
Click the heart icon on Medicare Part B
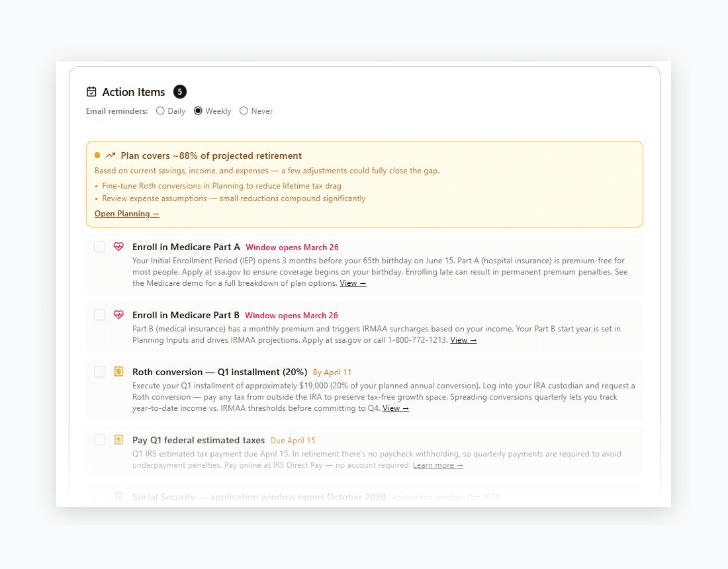click(118, 314)
